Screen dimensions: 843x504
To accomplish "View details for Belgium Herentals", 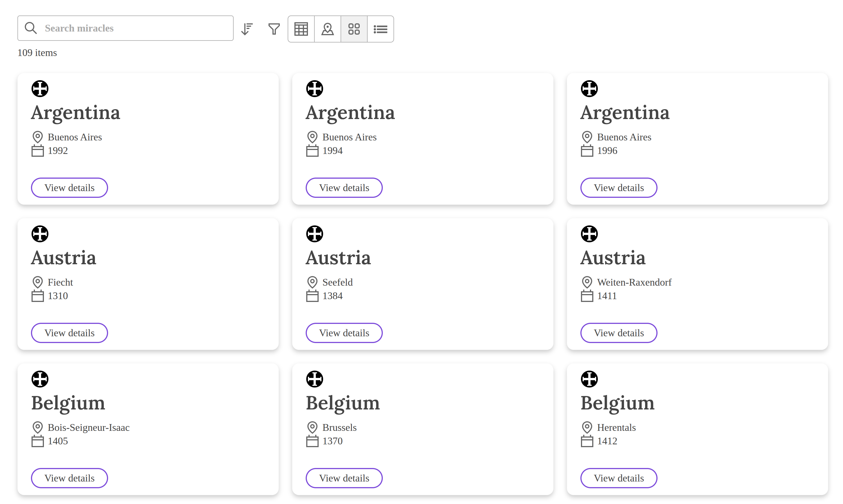I will coord(619,478).
